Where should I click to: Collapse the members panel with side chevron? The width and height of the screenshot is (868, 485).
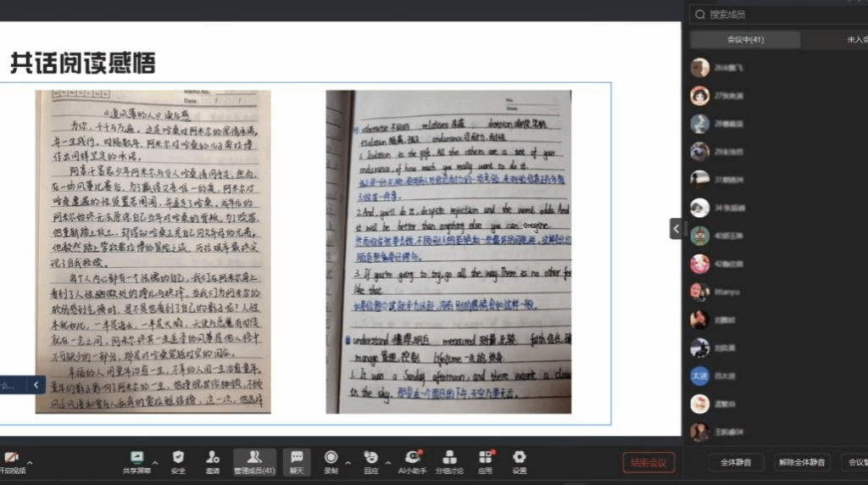(676, 228)
